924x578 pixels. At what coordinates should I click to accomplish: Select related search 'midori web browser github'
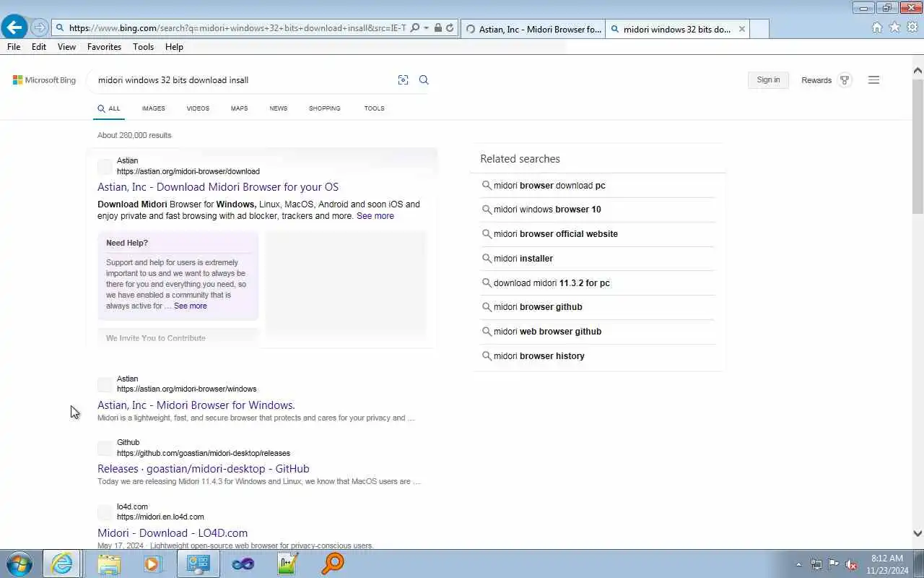[x=547, y=332]
